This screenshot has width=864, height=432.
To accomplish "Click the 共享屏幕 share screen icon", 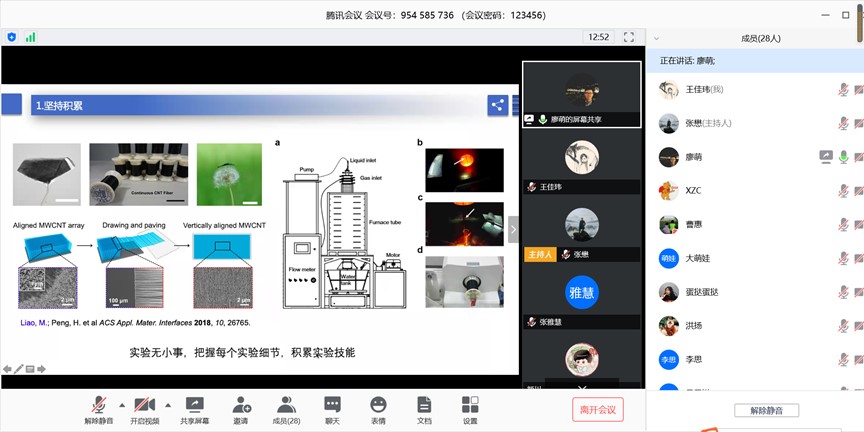I will pyautogui.click(x=195, y=405).
